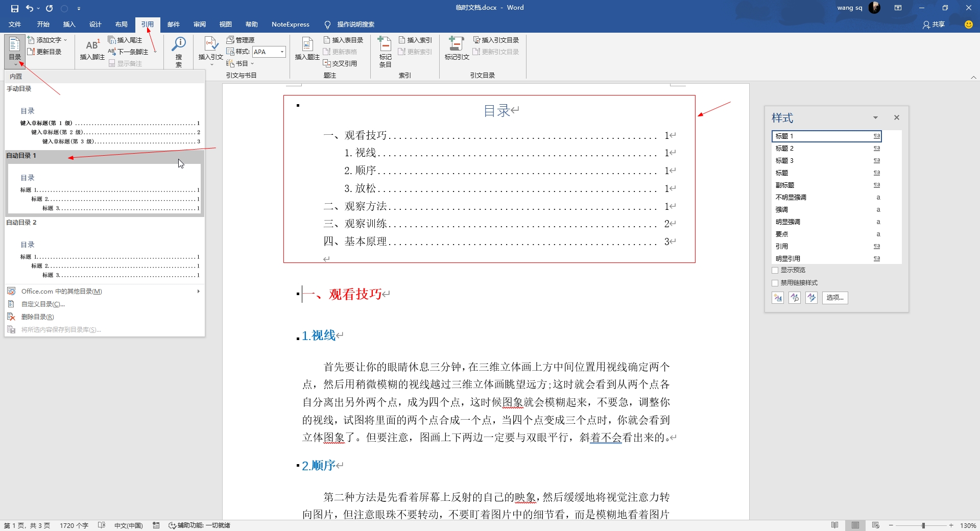Image resolution: width=980 pixels, height=531 pixels.
Task: Open the Style Inspector icon
Action: [795, 298]
